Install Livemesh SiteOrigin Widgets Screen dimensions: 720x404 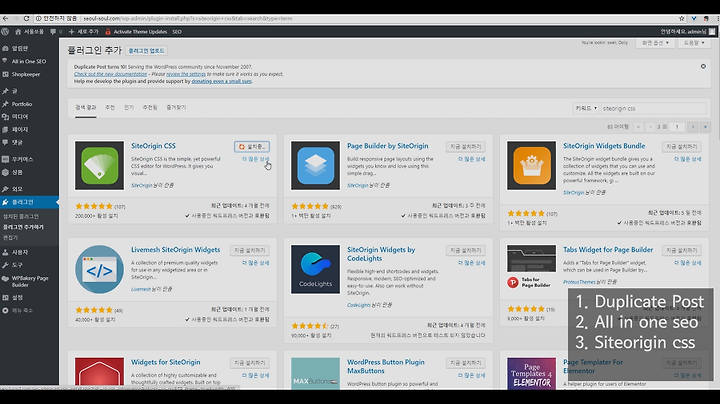tap(250, 250)
